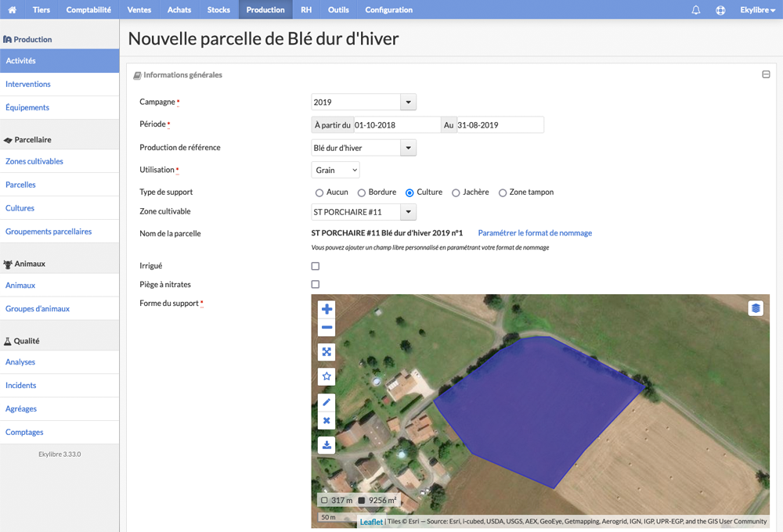The height and width of the screenshot is (532, 783).
Task: Open Analyses in sidebar
Action: (60, 362)
